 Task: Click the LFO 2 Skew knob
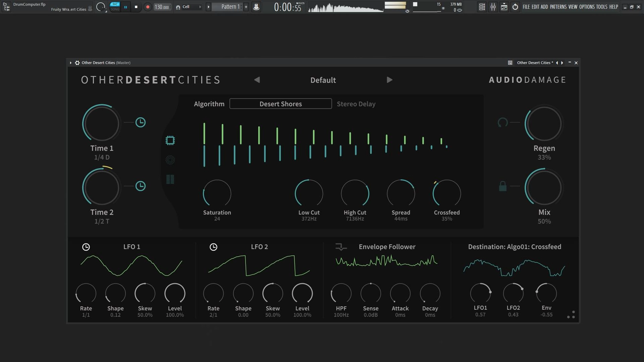(273, 293)
